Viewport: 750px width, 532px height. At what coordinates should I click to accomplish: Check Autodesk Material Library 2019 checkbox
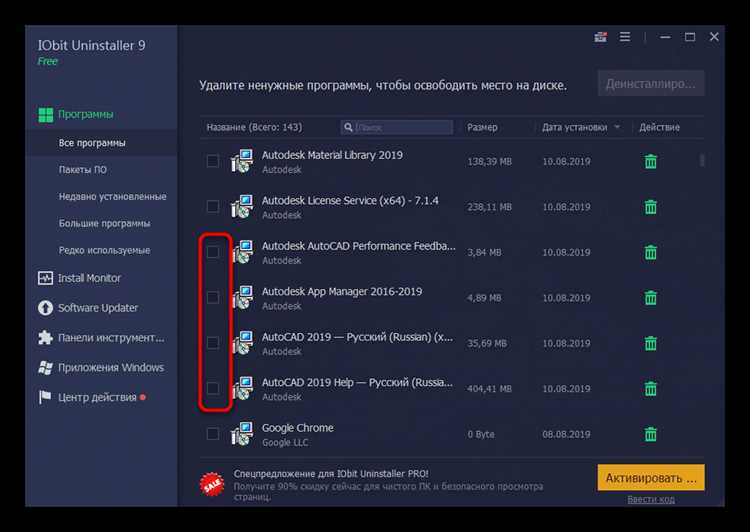pyautogui.click(x=212, y=161)
